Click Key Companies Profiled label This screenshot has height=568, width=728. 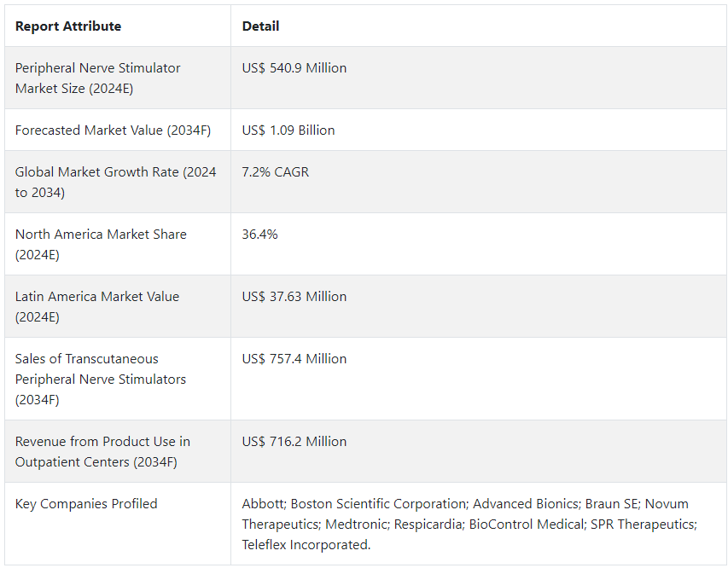(86, 504)
